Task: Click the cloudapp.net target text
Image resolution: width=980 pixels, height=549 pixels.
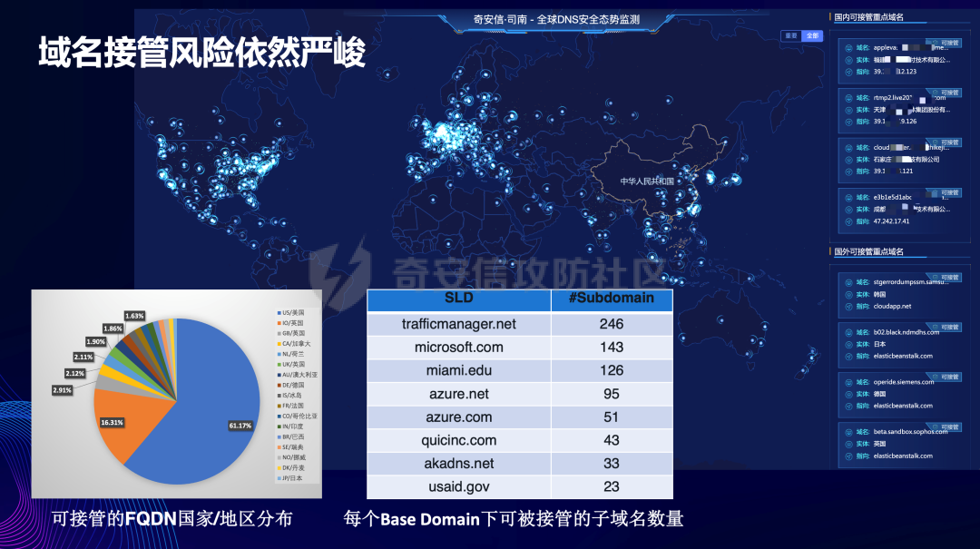Action: coord(892,307)
